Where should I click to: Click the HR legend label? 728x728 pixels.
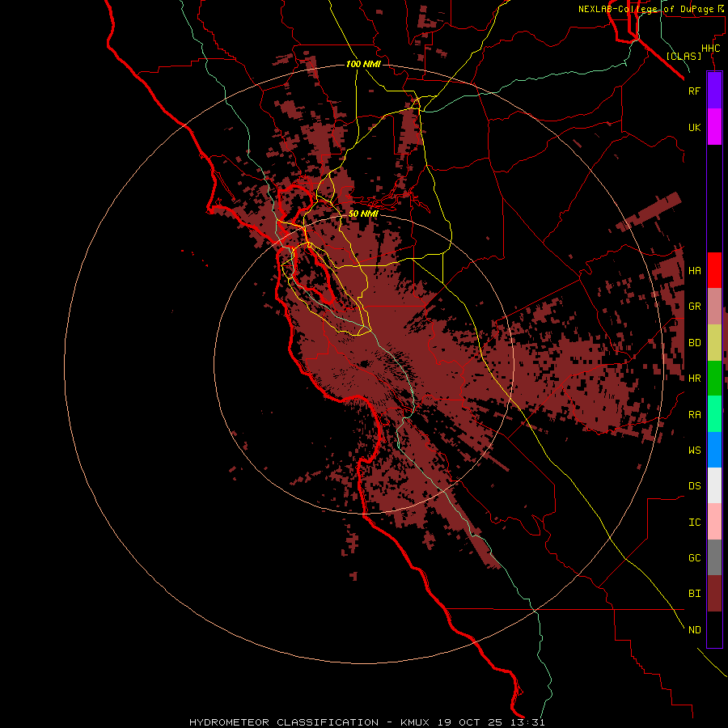click(x=695, y=379)
